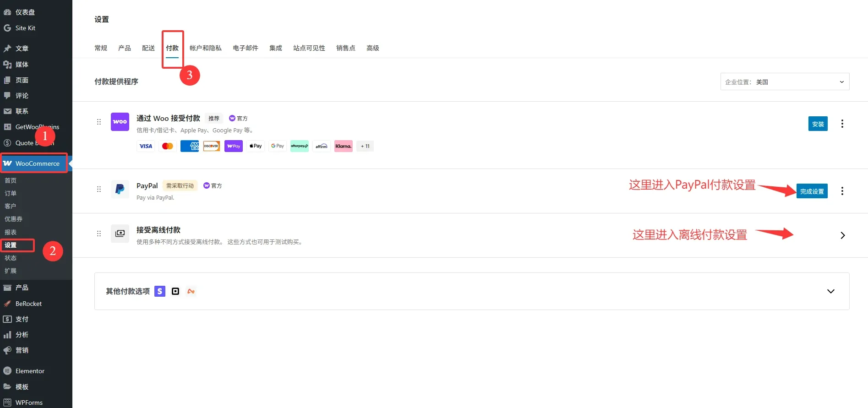Open 接受离线付款 settings with the arrow

click(842, 235)
